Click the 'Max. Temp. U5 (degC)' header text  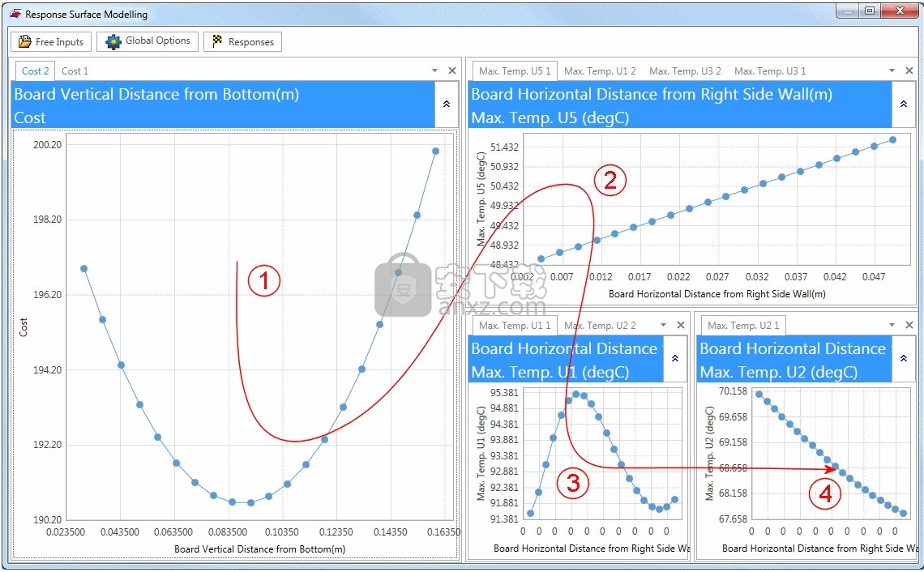(550, 117)
